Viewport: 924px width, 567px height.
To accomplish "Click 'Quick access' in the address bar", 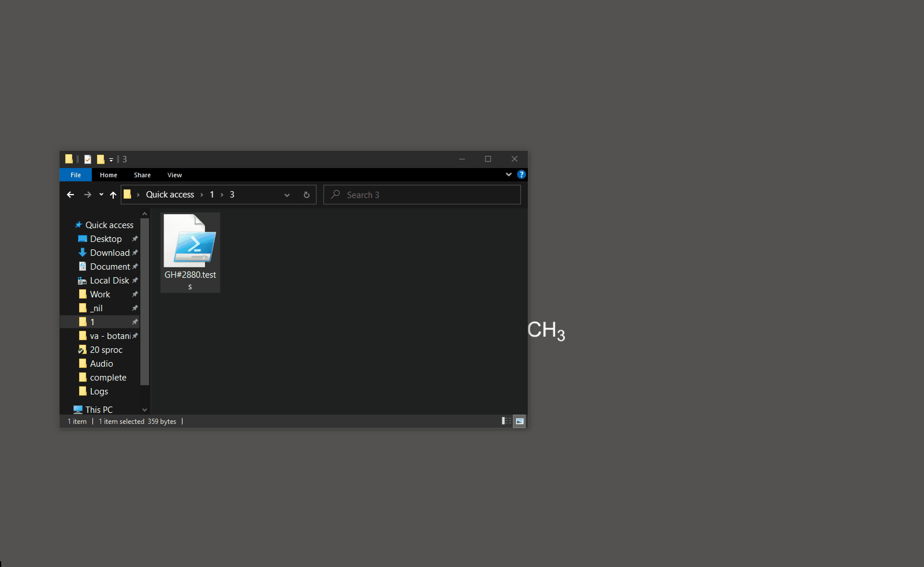I will click(170, 195).
